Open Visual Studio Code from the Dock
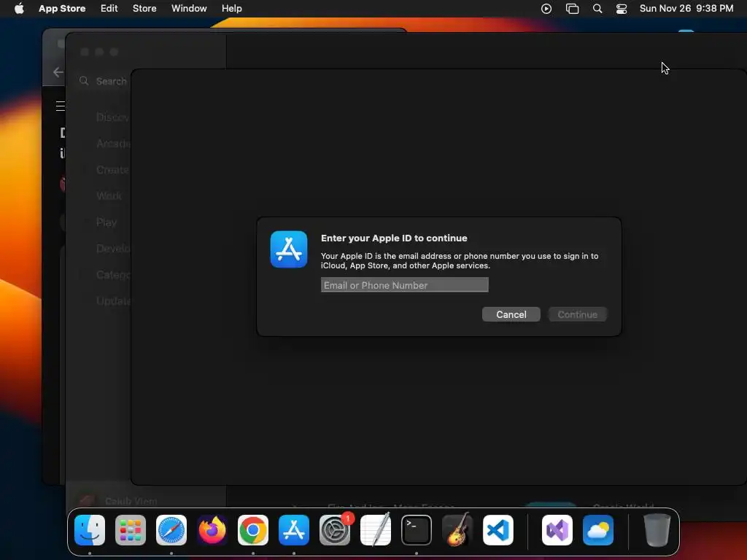Image resolution: width=747 pixels, height=560 pixels. (x=498, y=530)
